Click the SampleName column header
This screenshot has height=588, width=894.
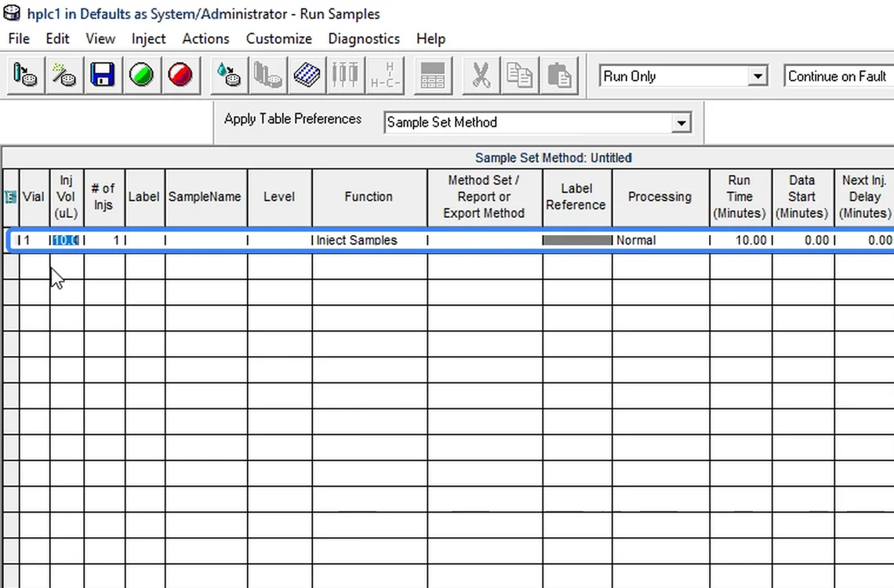pos(205,197)
